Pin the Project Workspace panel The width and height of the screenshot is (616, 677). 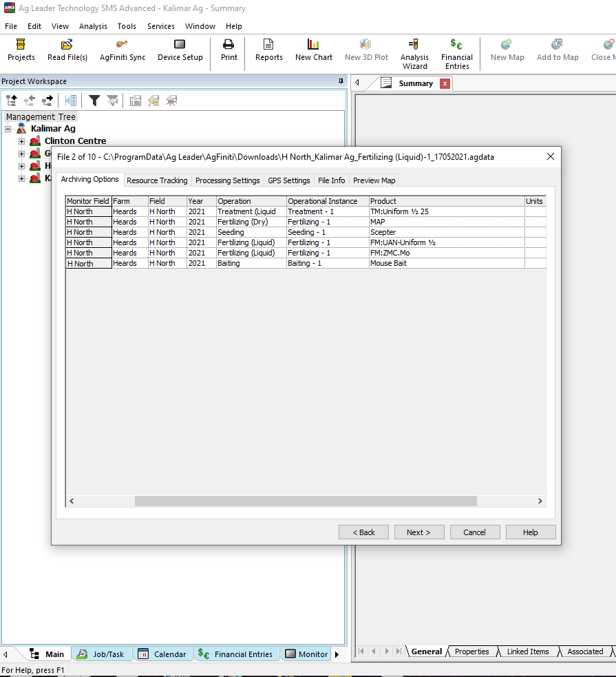(341, 81)
